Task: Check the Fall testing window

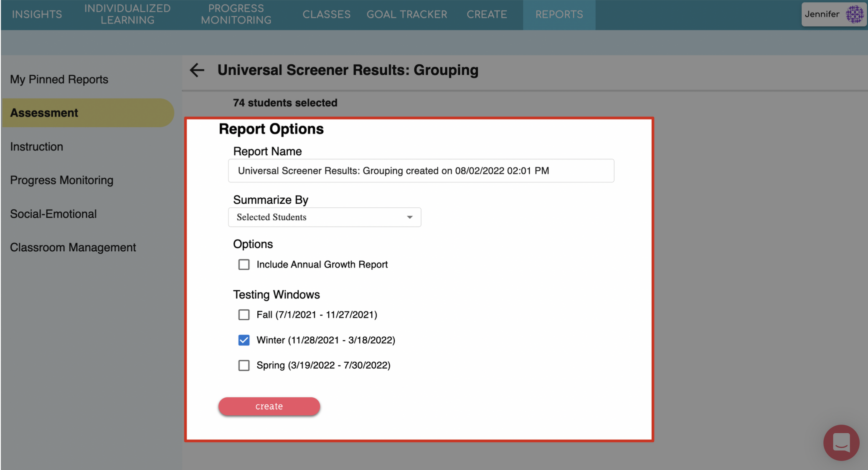Action: click(x=244, y=315)
